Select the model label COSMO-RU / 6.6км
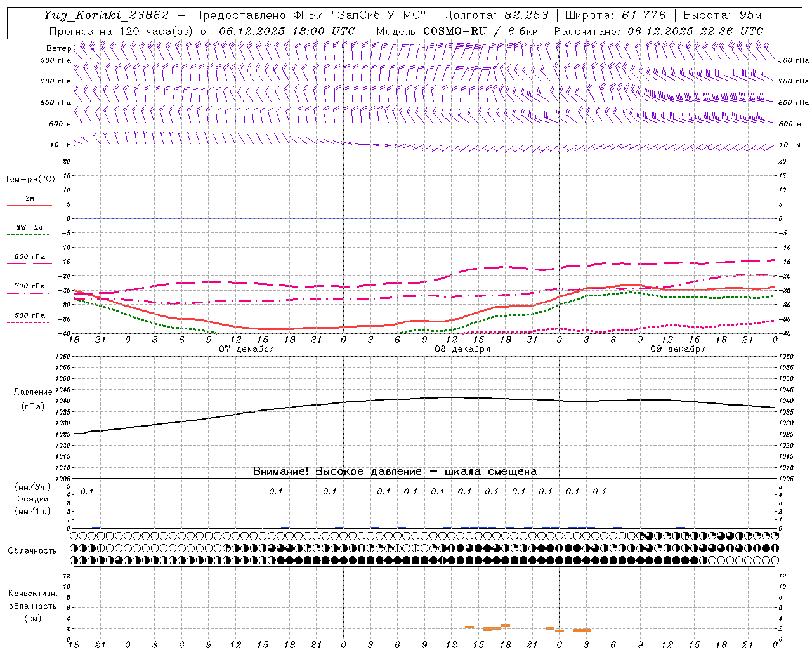 480,31
